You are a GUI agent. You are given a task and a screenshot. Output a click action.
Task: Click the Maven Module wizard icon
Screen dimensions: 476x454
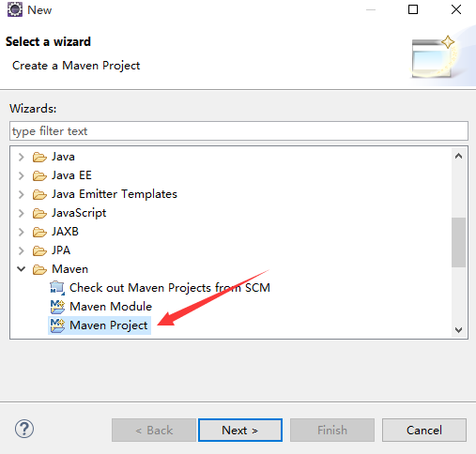tap(57, 307)
